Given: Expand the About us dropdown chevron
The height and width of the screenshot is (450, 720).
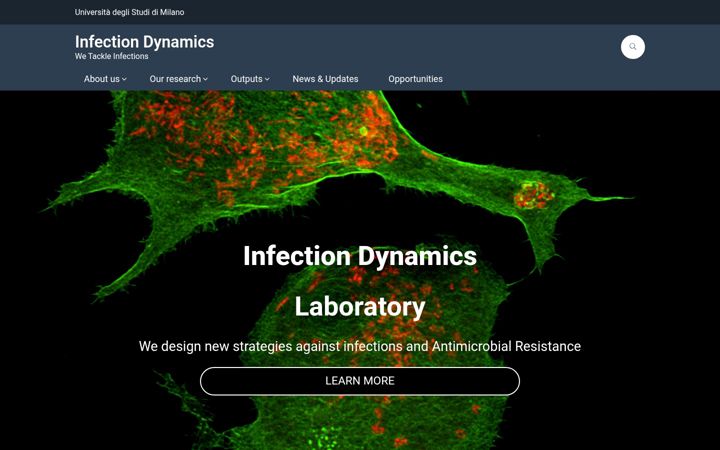Looking at the screenshot, I should [124, 79].
